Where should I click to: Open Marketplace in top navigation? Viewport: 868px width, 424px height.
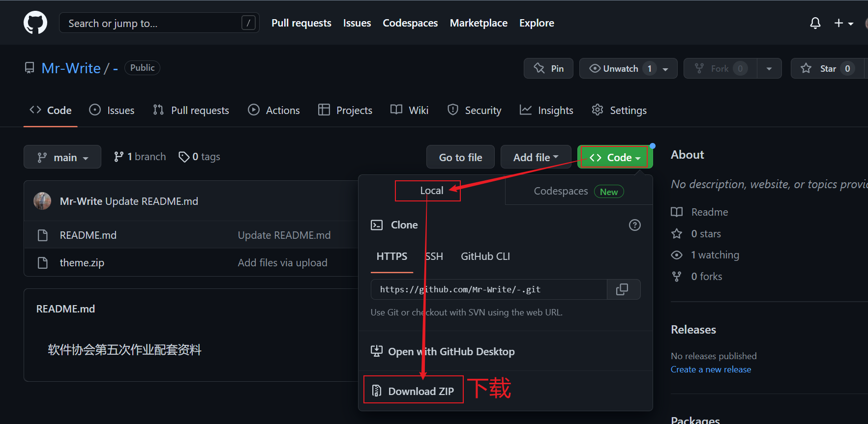pyautogui.click(x=479, y=23)
